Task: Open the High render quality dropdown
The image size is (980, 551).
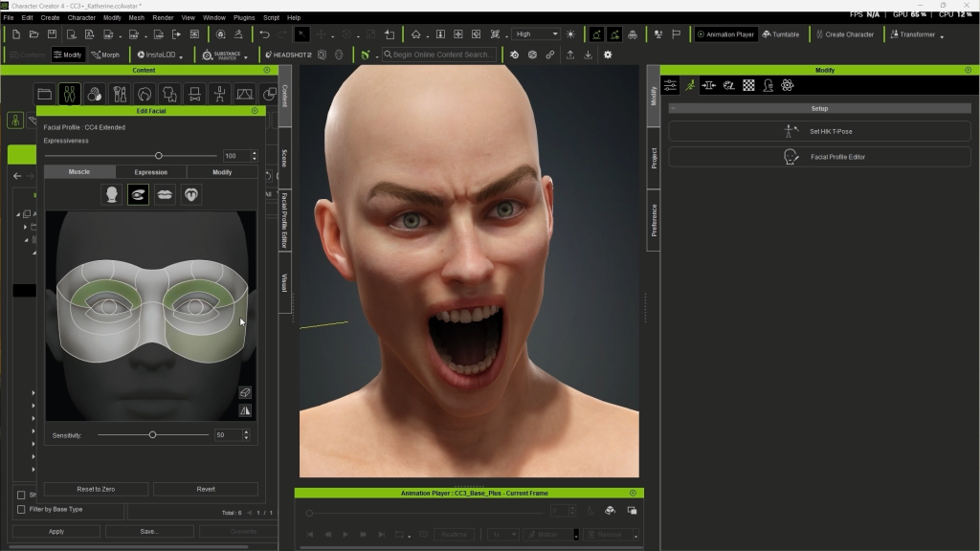Action: 536,34
